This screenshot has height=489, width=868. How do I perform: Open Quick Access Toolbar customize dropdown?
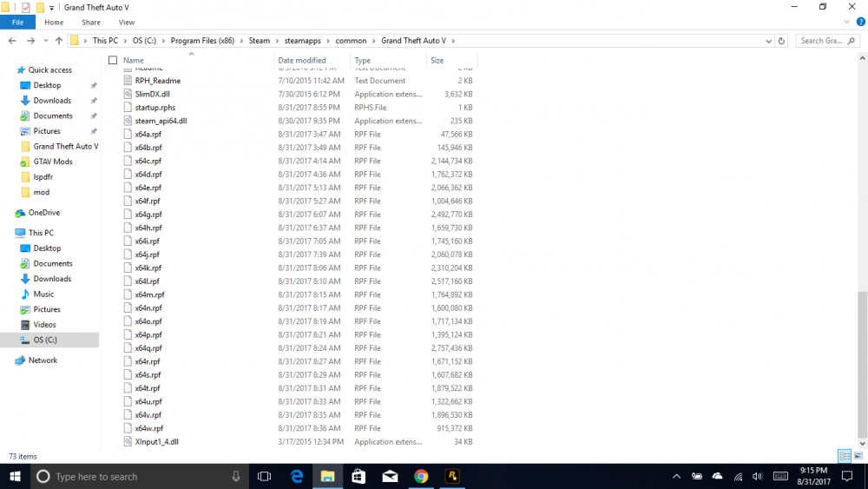pos(51,8)
